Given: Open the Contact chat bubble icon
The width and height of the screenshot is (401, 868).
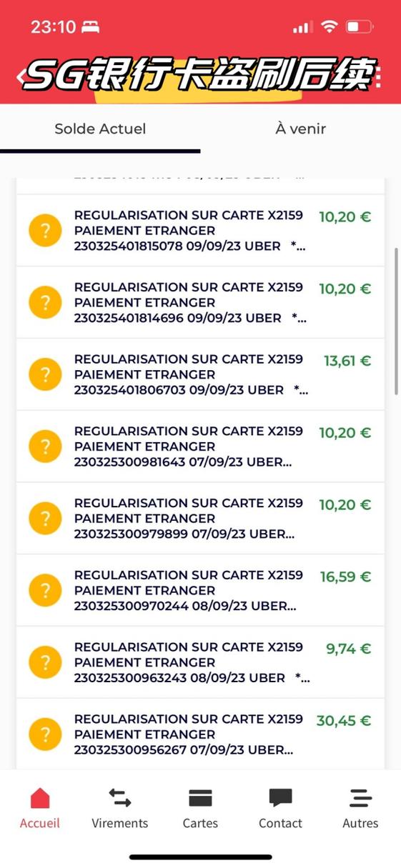Looking at the screenshot, I should pyautogui.click(x=280, y=799).
